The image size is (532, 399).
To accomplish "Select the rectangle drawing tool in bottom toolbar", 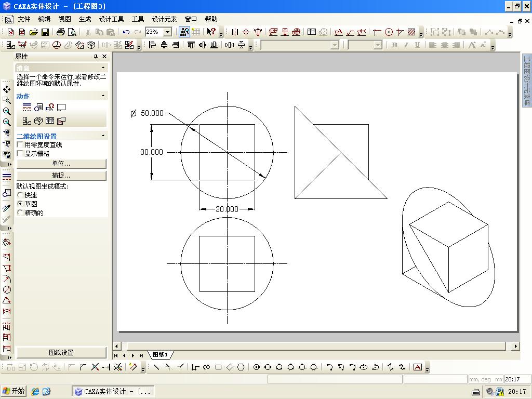I will point(219,367).
